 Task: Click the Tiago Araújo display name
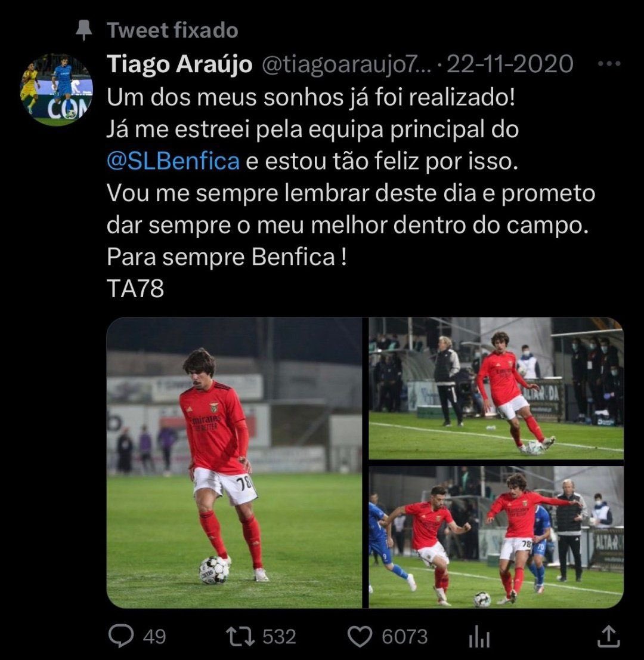click(x=179, y=64)
